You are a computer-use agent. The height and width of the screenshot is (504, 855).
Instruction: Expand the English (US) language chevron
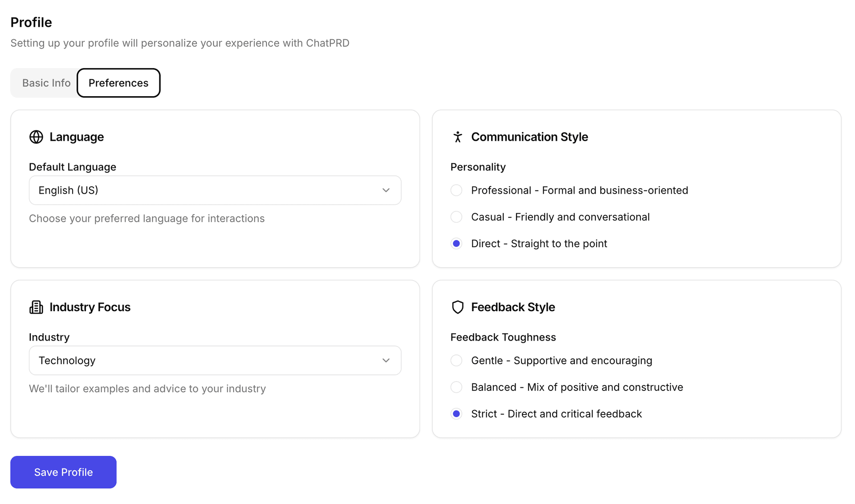click(386, 190)
